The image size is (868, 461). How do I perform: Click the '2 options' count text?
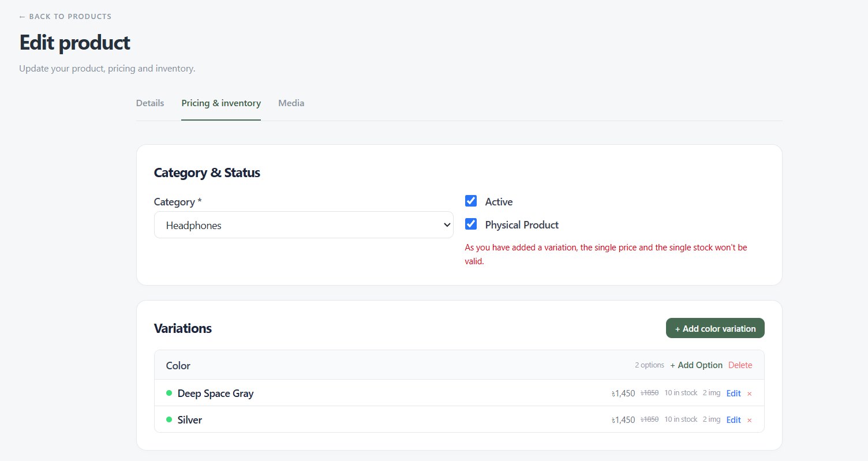649,365
